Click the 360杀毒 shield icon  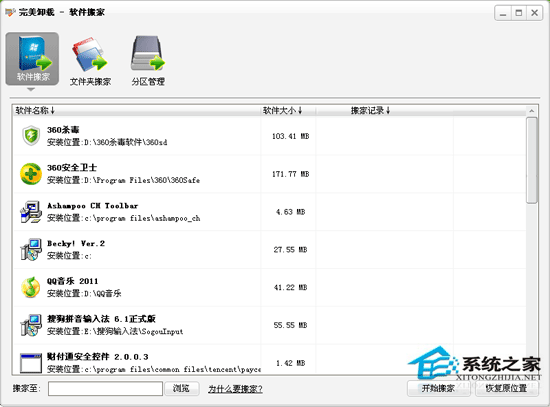pyautogui.click(x=31, y=135)
